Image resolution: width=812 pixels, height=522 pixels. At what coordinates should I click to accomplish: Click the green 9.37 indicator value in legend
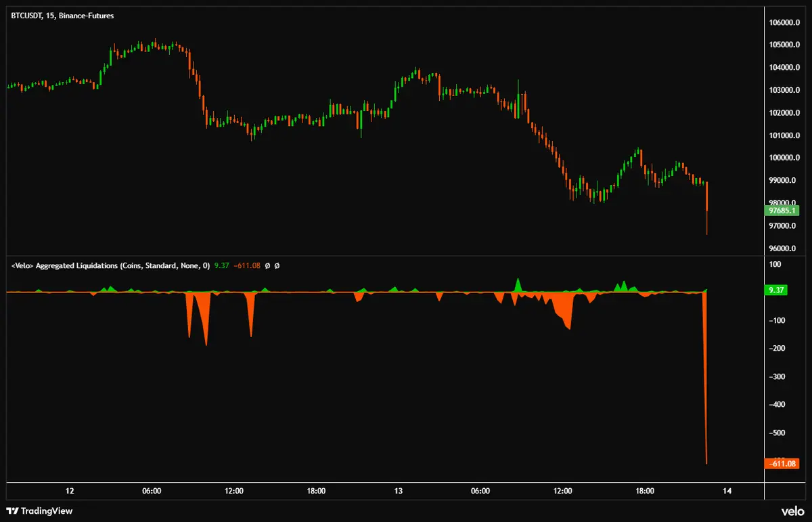[x=221, y=266]
